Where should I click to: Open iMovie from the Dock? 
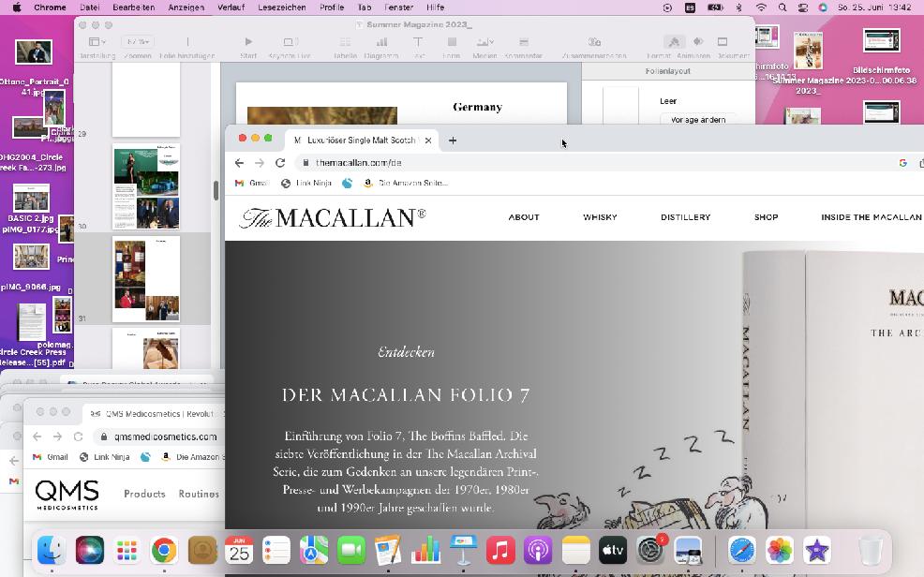[816, 551]
